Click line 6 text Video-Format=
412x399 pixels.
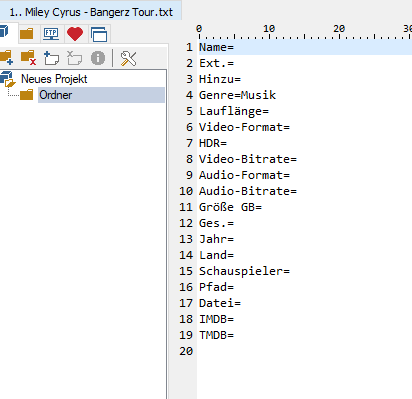pos(244,127)
